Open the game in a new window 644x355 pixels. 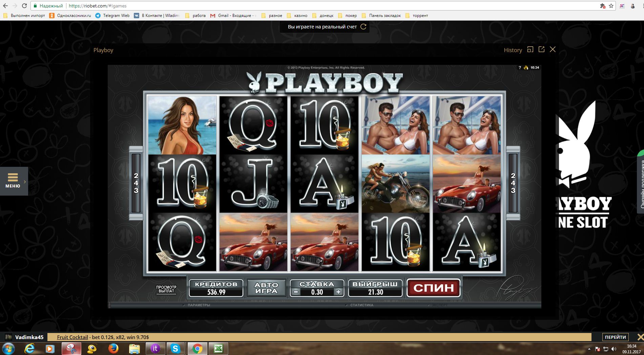tap(541, 49)
